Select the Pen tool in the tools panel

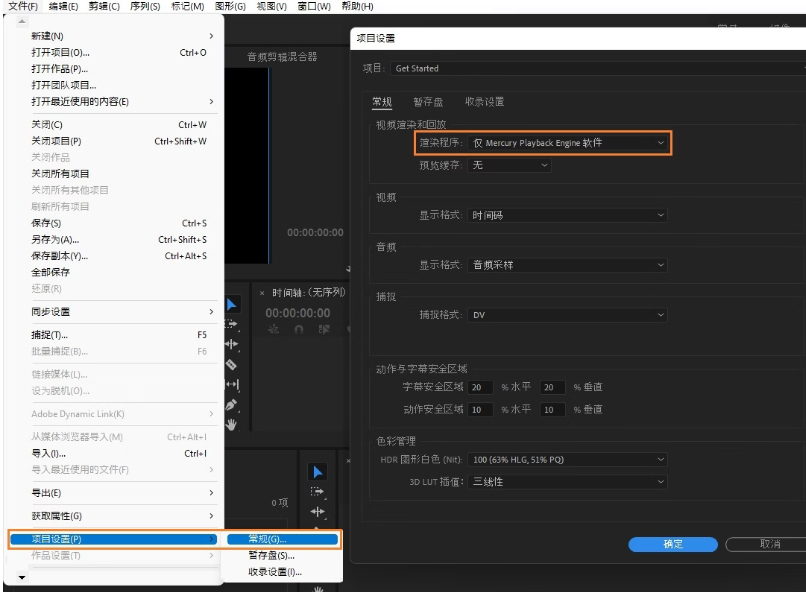232,405
